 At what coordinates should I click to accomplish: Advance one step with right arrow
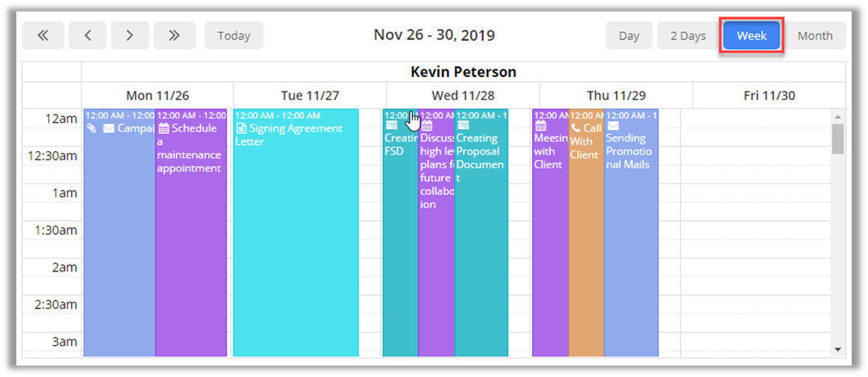pyautogui.click(x=129, y=35)
